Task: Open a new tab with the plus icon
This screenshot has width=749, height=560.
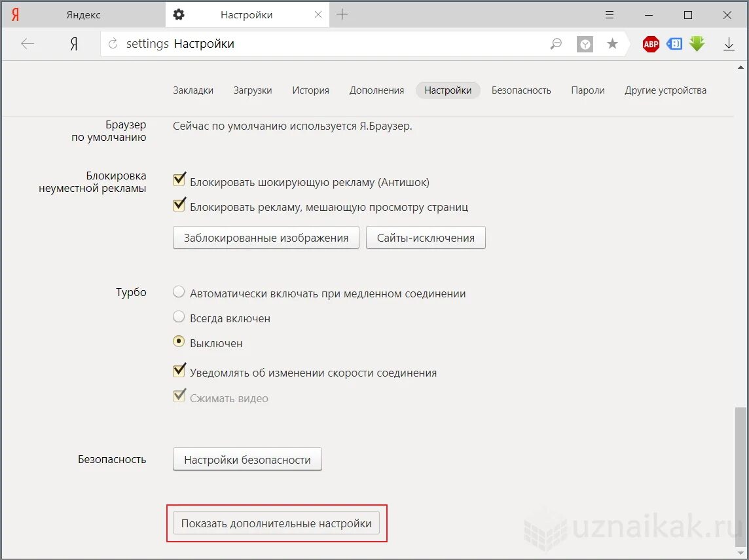Action: pos(342,14)
